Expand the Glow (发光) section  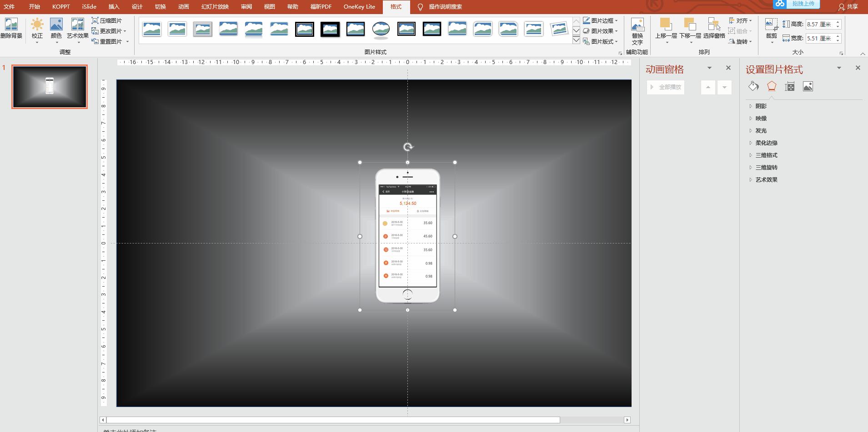(x=761, y=130)
